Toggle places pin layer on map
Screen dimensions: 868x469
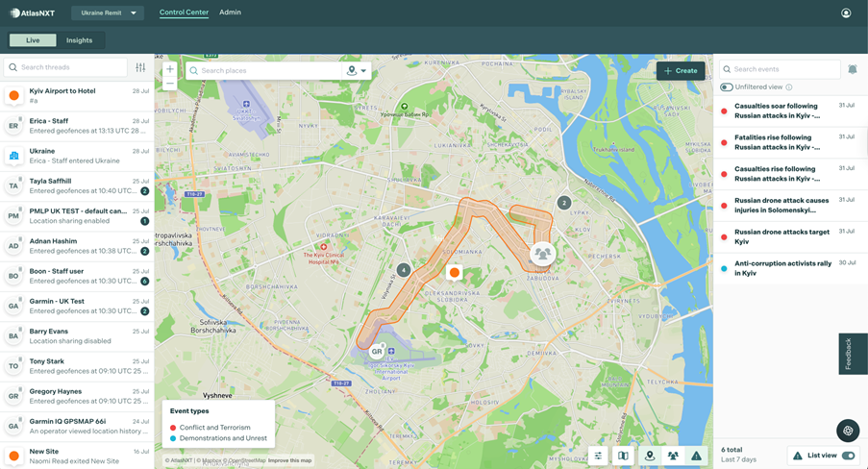(x=650, y=456)
